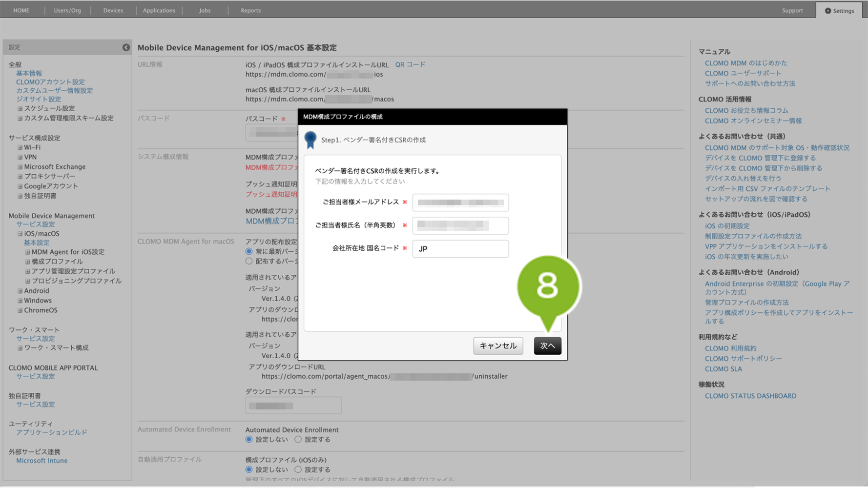
Task: Click the Settings gear icon tab
Action: click(839, 10)
